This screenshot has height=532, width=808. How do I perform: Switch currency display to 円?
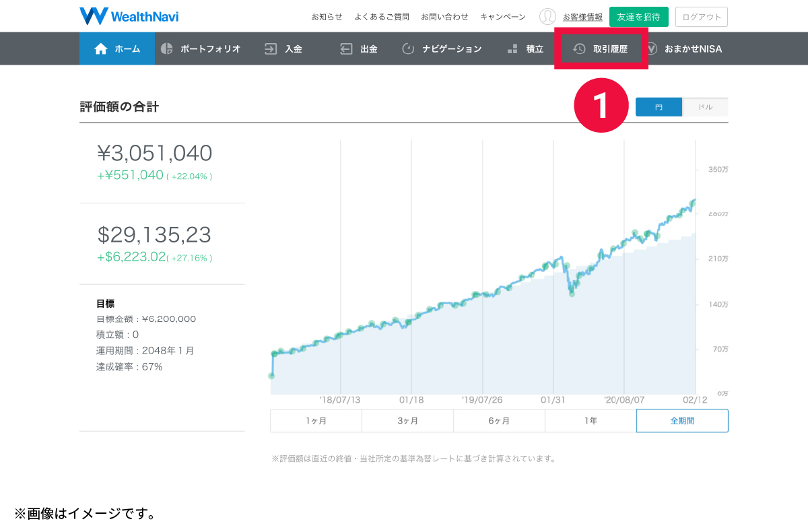659,107
